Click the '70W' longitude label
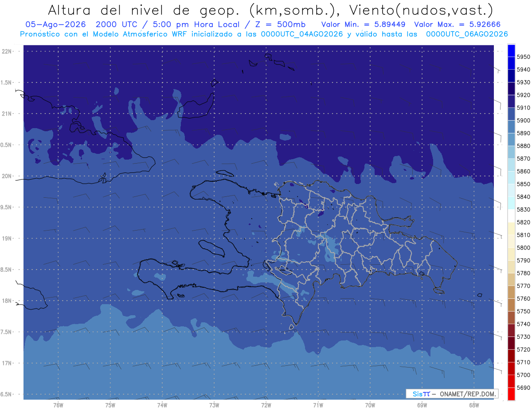Viewport: 532px width, 411px height. [x=370, y=405]
